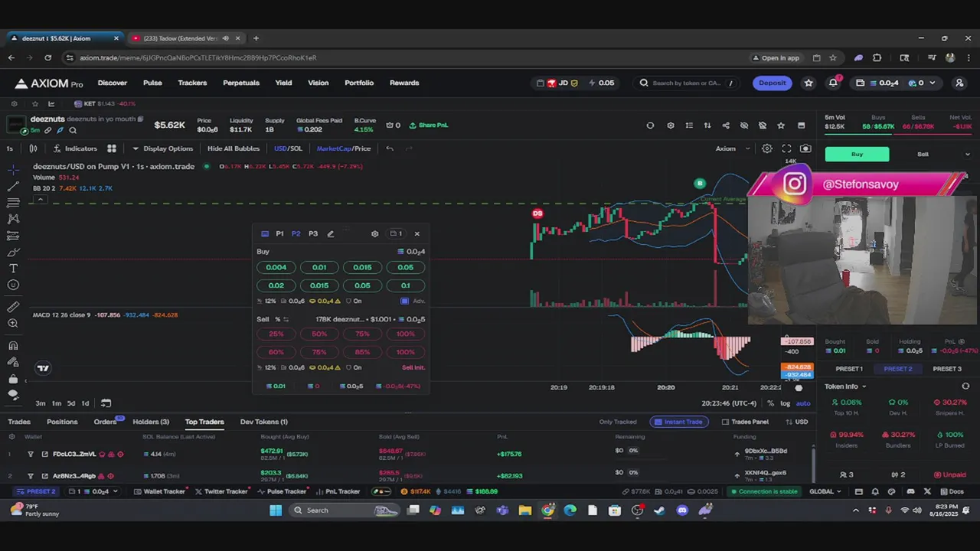Image resolution: width=980 pixels, height=551 pixels.
Task: Click the share icon above chart
Action: tap(725, 126)
